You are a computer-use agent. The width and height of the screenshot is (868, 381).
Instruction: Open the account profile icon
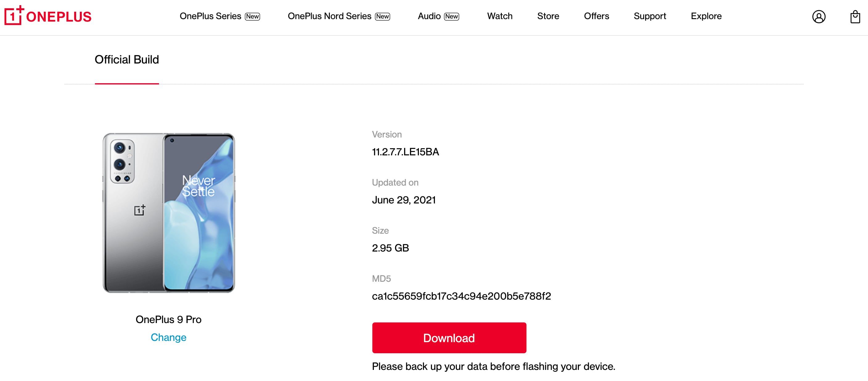pyautogui.click(x=819, y=16)
